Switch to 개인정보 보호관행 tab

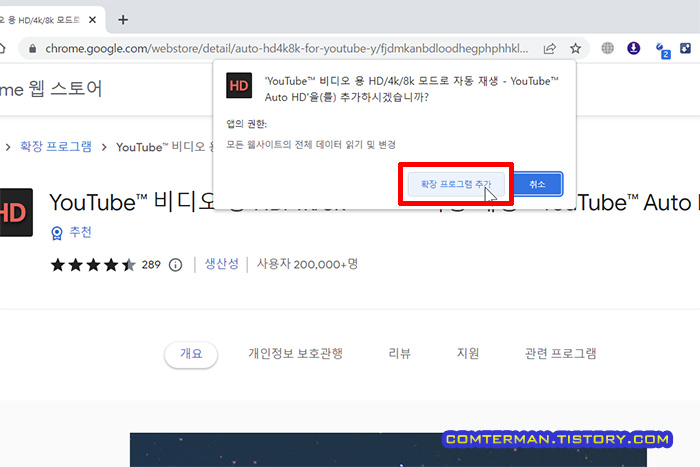(x=296, y=354)
